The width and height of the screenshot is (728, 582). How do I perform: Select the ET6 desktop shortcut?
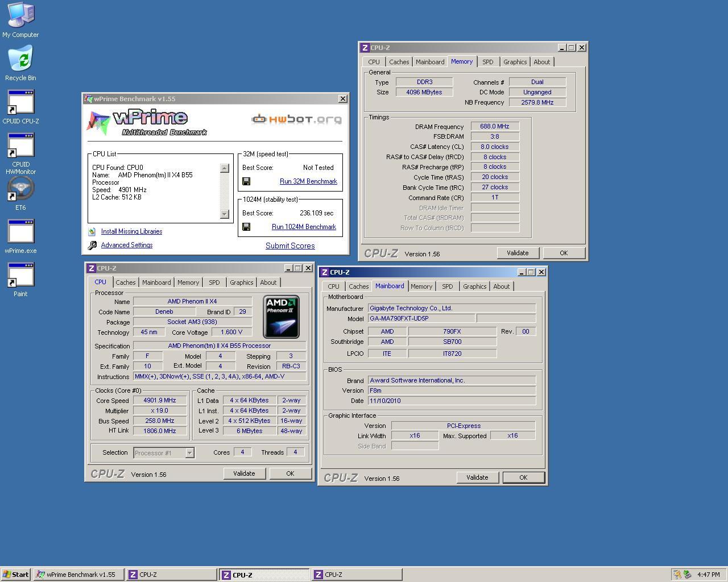[20, 194]
